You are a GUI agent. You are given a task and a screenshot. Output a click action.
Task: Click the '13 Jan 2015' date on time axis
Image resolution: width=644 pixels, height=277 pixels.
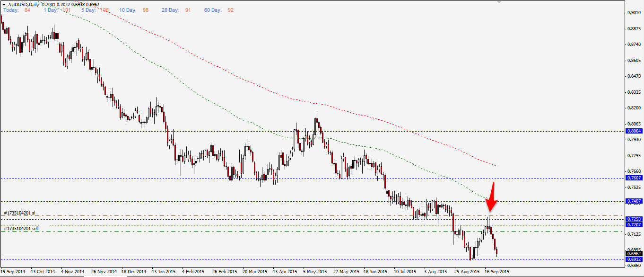click(x=164, y=272)
